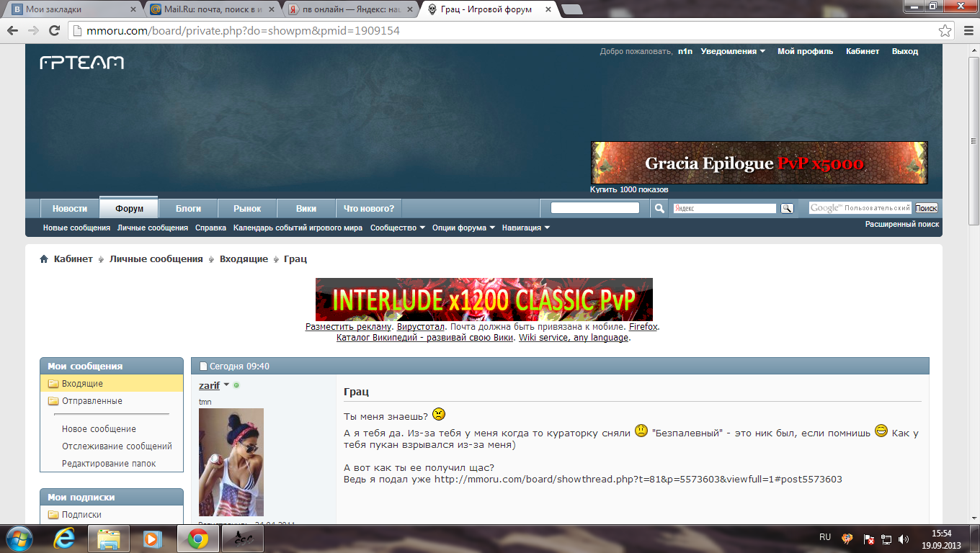The image size is (980, 553).
Task: Click the Action Center flag tray icon
Action: pyautogui.click(x=870, y=538)
